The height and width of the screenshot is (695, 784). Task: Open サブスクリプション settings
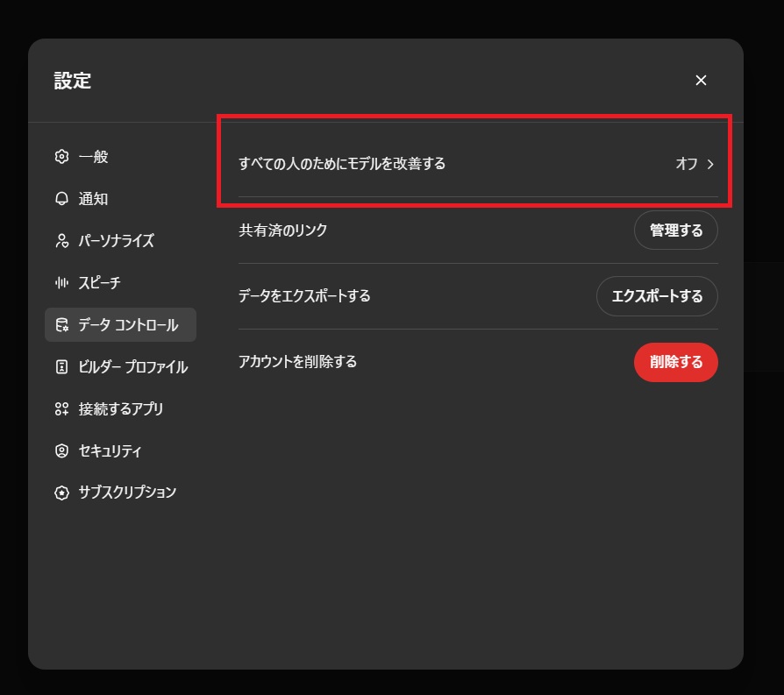[x=120, y=493]
